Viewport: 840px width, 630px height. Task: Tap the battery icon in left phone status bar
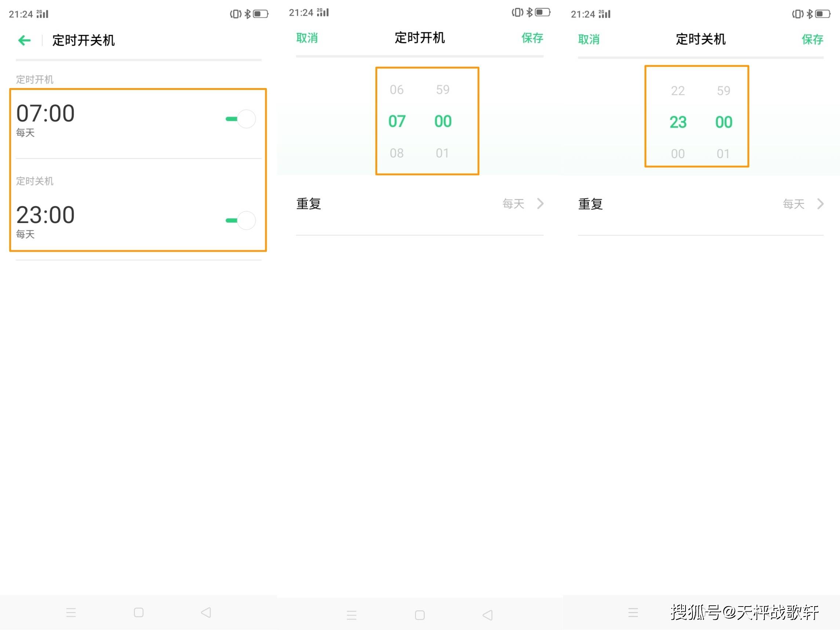coord(261,14)
